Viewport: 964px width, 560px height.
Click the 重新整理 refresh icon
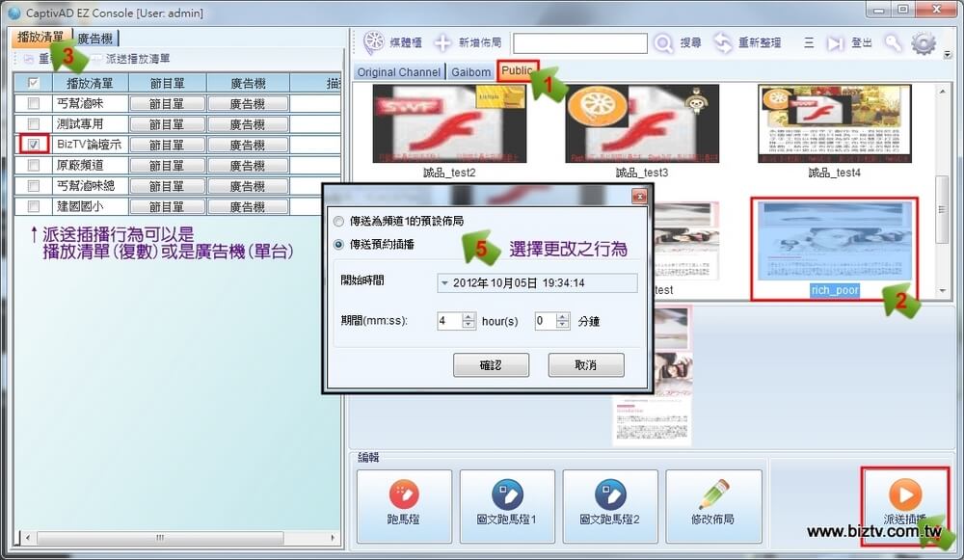[723, 43]
